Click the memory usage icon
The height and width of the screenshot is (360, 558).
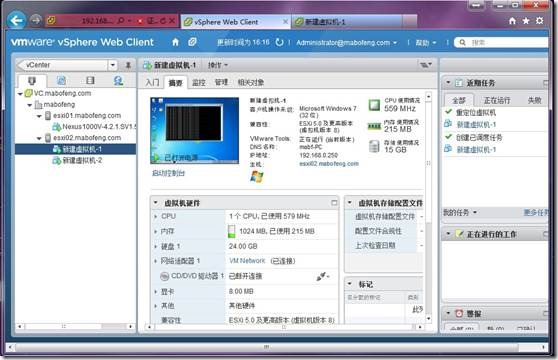tap(374, 126)
